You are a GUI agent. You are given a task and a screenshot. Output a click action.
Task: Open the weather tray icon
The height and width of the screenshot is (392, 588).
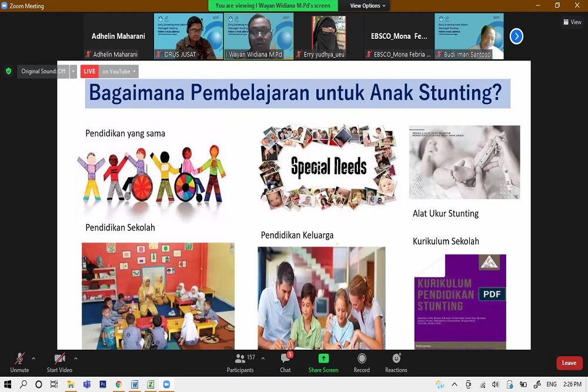[x=440, y=384]
